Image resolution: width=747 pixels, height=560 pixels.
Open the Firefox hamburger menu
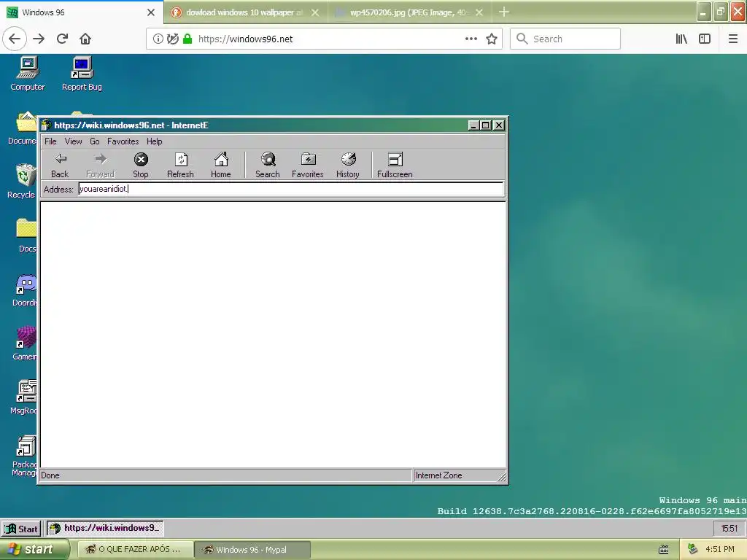coord(733,39)
